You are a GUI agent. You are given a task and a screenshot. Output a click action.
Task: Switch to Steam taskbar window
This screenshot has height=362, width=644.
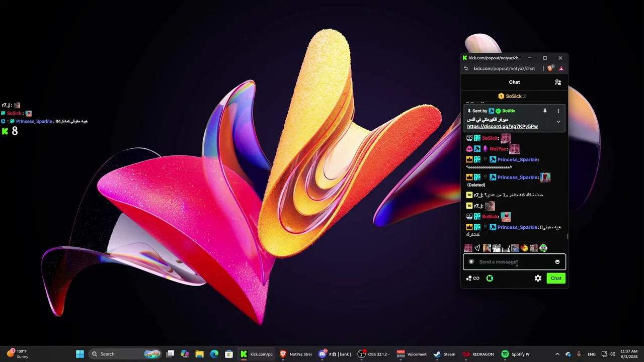[445, 354]
